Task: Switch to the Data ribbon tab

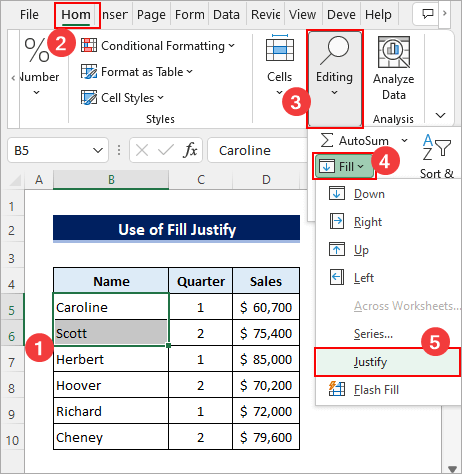Action: click(x=226, y=15)
